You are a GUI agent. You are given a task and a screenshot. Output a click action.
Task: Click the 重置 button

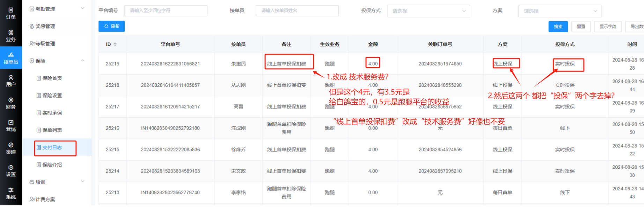pos(581,27)
